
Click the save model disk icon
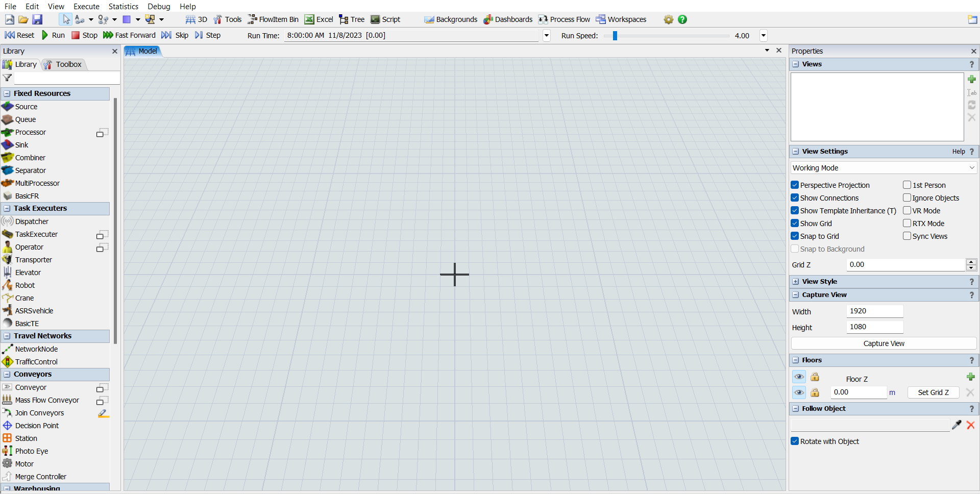[37, 19]
